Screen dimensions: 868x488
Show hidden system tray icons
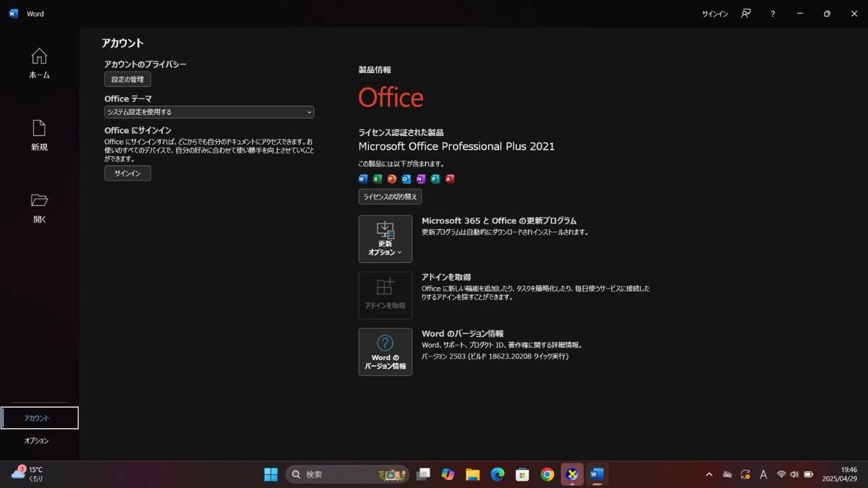(709, 474)
